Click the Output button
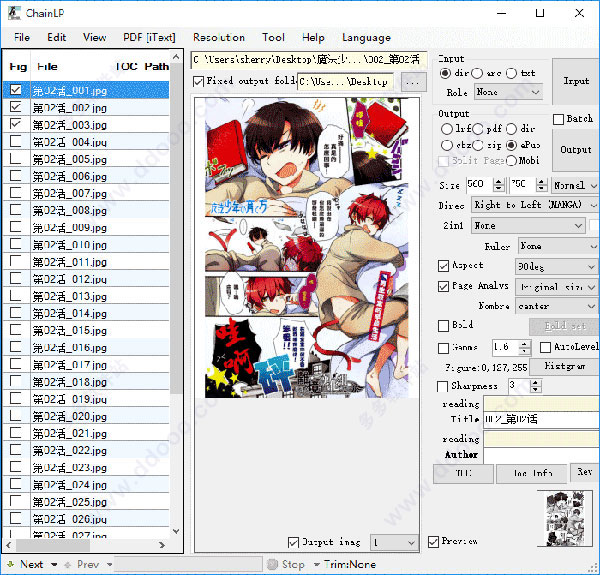This screenshot has height=575, width=600. (576, 150)
